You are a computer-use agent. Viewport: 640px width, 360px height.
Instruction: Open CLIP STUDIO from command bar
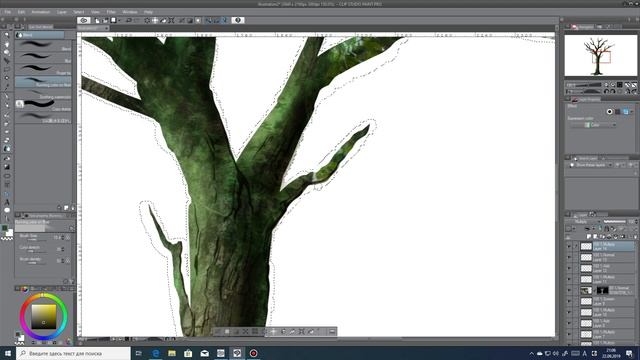84,20
